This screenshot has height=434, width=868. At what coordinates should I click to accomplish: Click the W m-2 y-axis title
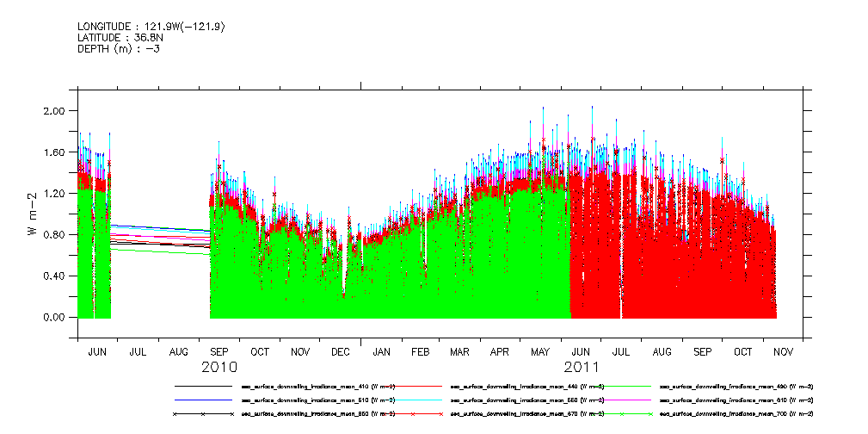click(32, 214)
